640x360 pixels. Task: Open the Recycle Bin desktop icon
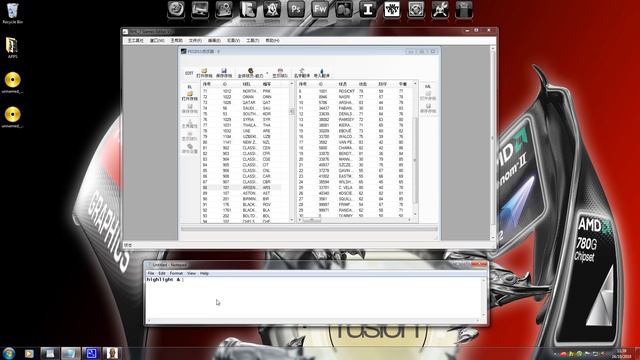pos(13,13)
